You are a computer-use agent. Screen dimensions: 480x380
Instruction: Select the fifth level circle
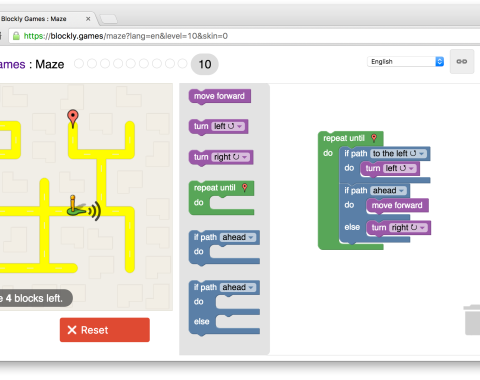pyautogui.click(x=131, y=64)
